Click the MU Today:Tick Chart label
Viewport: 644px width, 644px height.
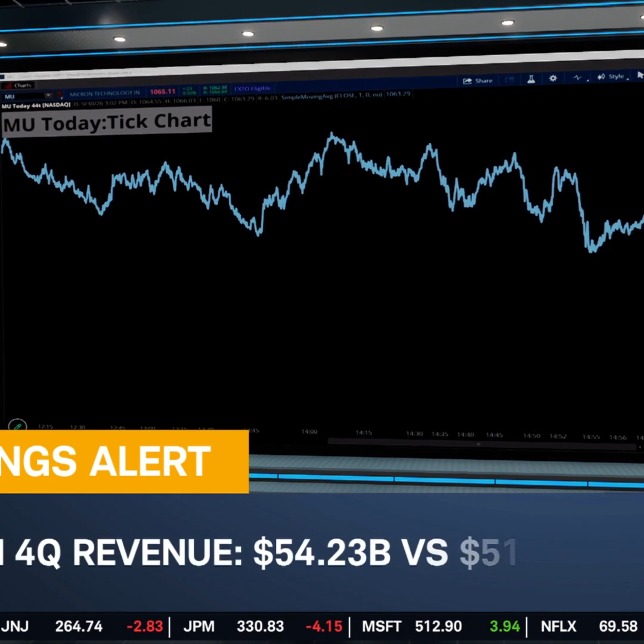(x=107, y=122)
